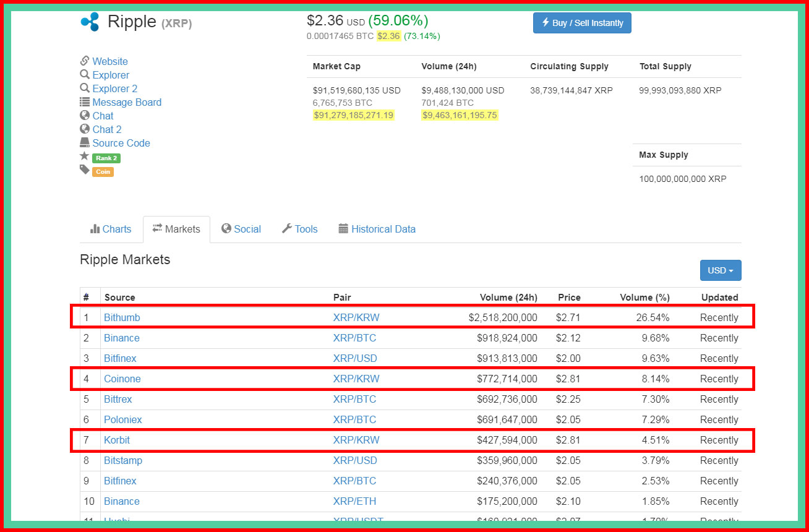Click XRP/ETH pair in Binance row 10
Image resolution: width=809 pixels, height=532 pixels.
(x=354, y=501)
